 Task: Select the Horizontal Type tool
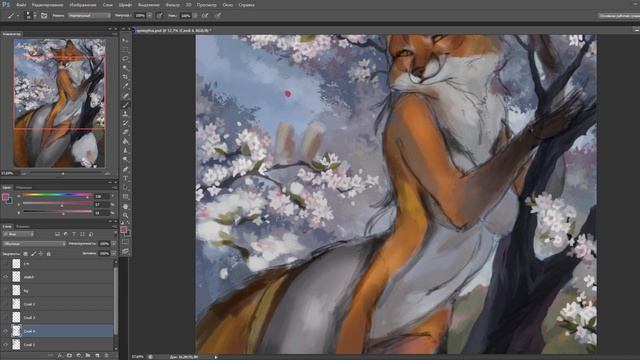[125, 178]
